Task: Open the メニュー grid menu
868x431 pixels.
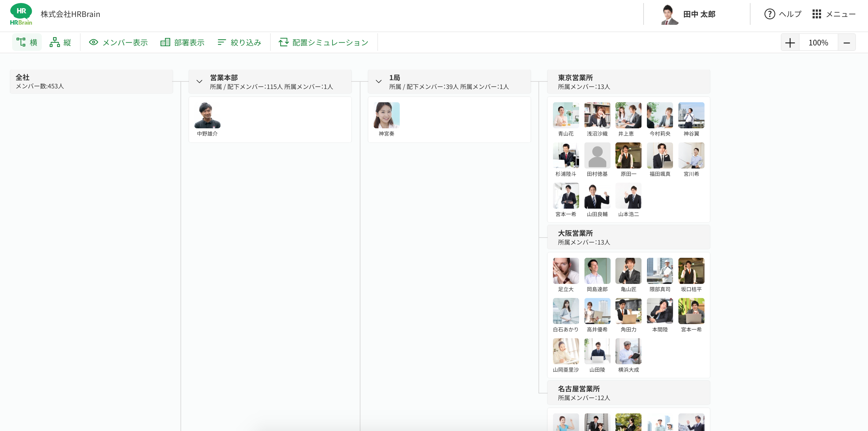Action: pyautogui.click(x=834, y=14)
